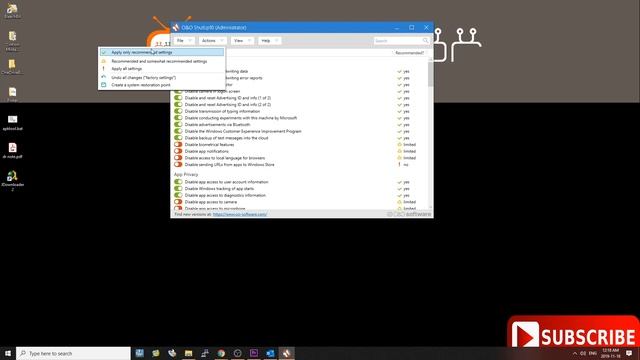Open the Help dropdown menu

pyautogui.click(x=269, y=40)
